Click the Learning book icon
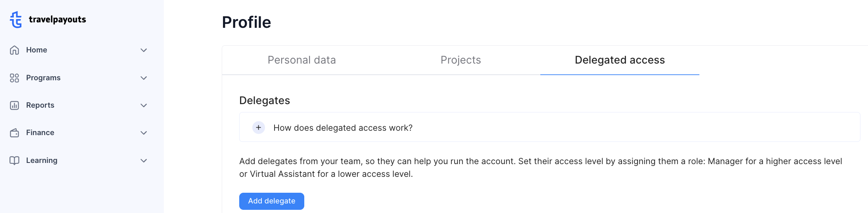The width and height of the screenshot is (868, 213). point(14,161)
